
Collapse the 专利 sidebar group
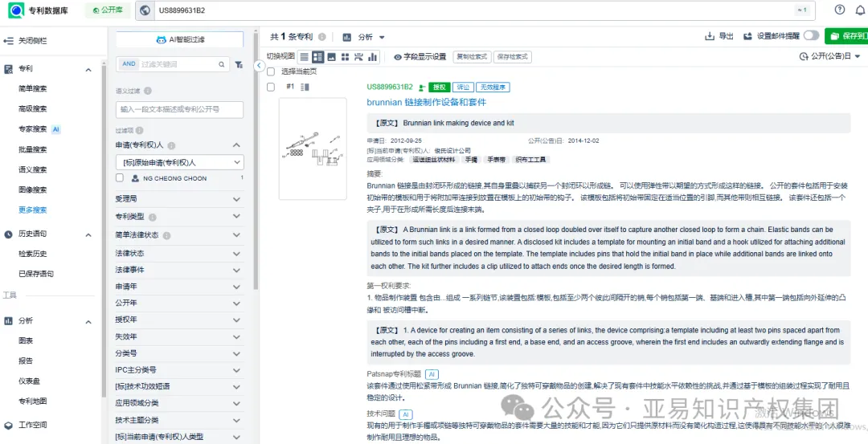point(88,70)
